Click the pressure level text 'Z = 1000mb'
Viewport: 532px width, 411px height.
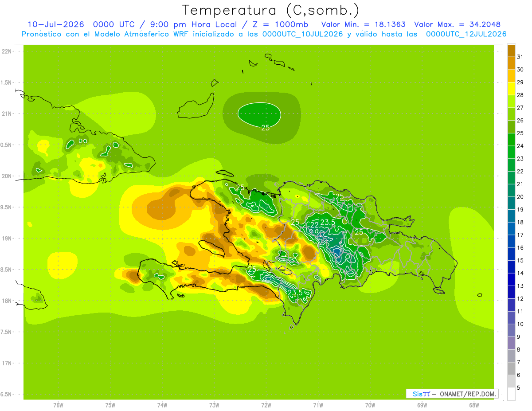pos(280,24)
